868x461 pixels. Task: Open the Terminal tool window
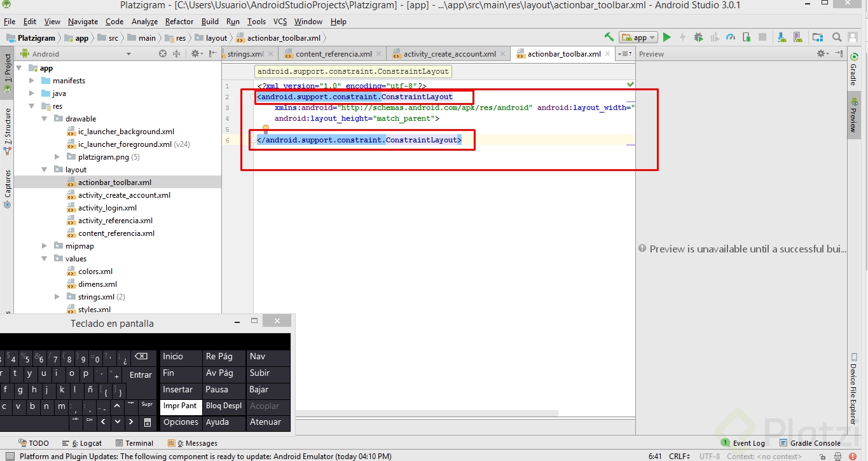click(135, 443)
